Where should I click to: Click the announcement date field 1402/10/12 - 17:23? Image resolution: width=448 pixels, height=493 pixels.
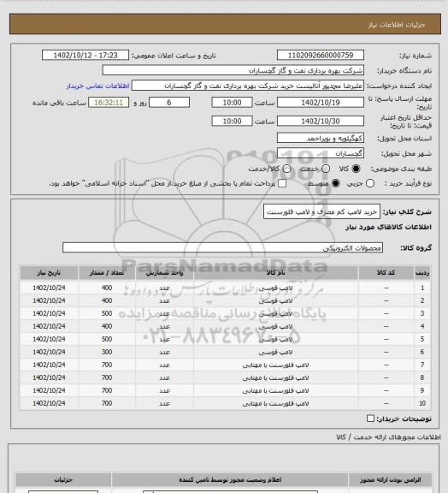point(85,56)
